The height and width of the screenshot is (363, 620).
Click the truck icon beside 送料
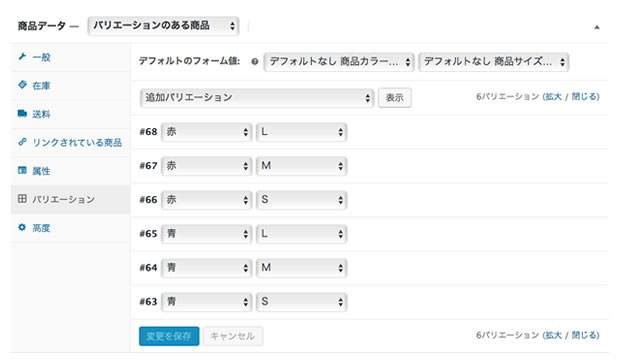(22, 113)
